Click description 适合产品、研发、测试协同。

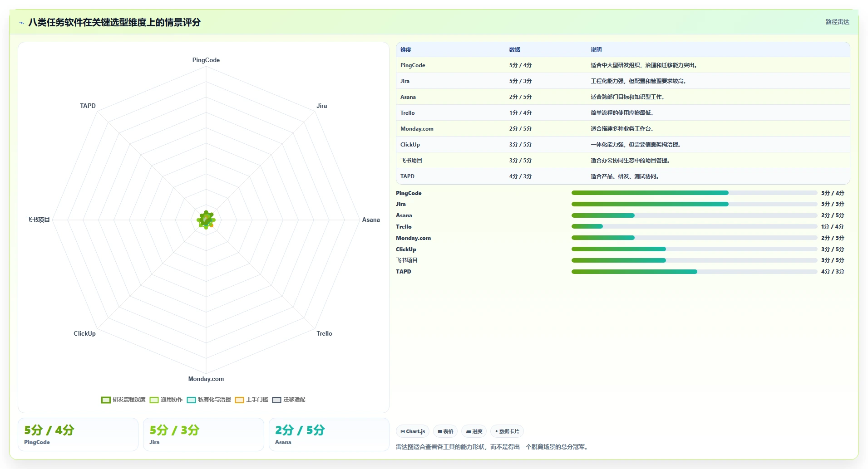[x=625, y=176]
